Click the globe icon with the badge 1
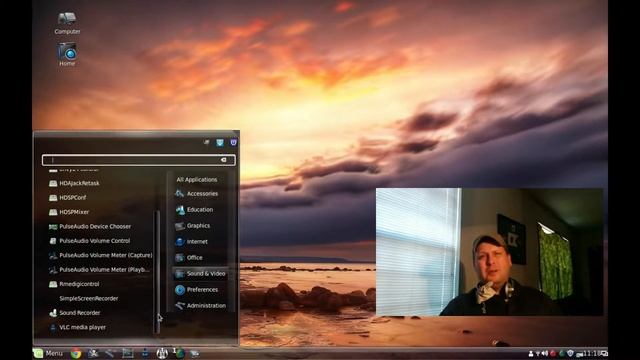This screenshot has width=640, height=360. click(x=179, y=353)
